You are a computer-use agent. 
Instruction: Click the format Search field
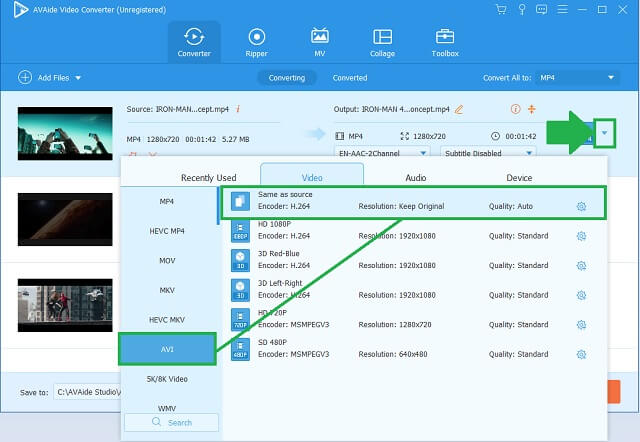coord(171,422)
